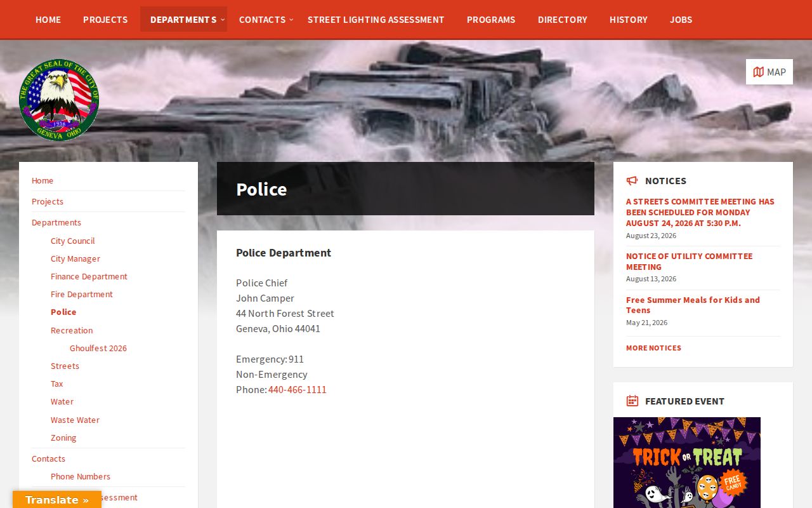The width and height of the screenshot is (812, 508).
Task: Click the Notices megaphone icon
Action: tap(632, 180)
